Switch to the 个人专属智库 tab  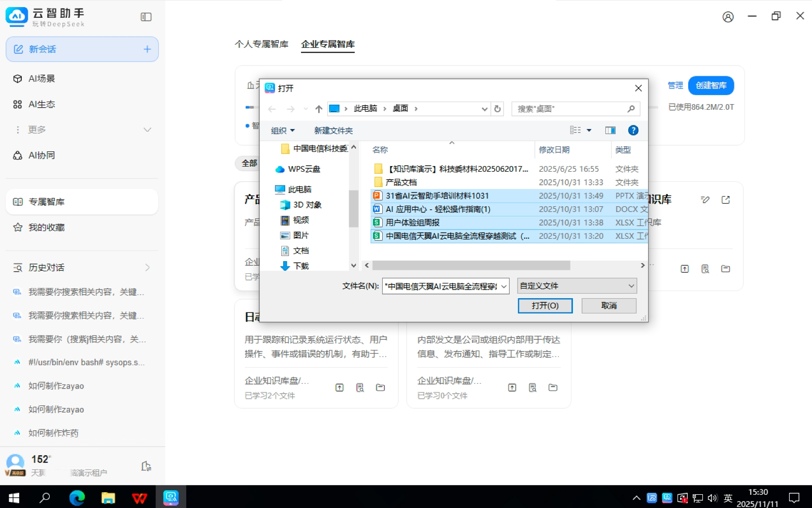261,44
